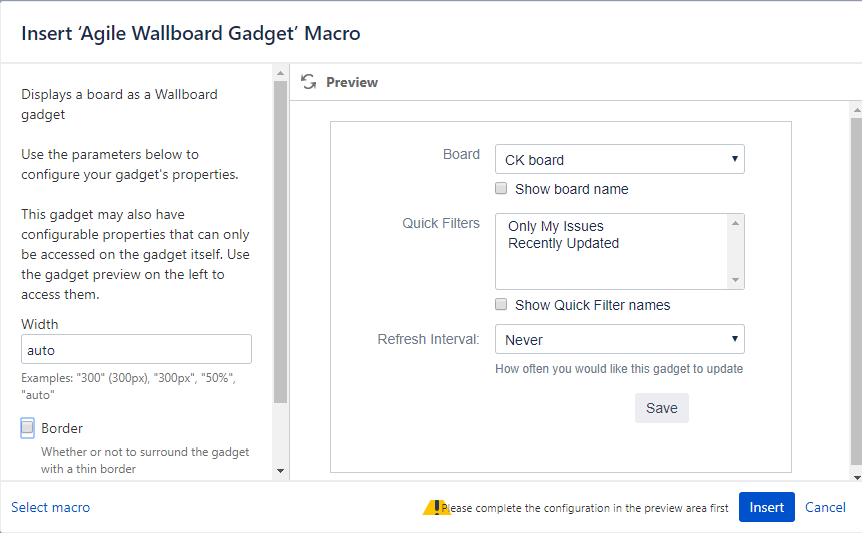Enable Show Quick Filter names checkbox
Screen dimensions: 862x533
click(x=502, y=305)
